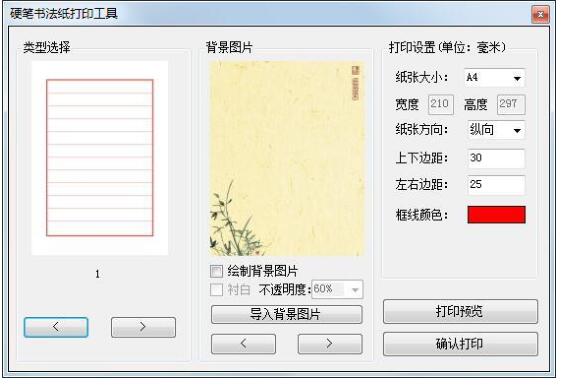Toggle the 衬白 checkbox
The width and height of the screenshot is (561, 385).
point(216,290)
